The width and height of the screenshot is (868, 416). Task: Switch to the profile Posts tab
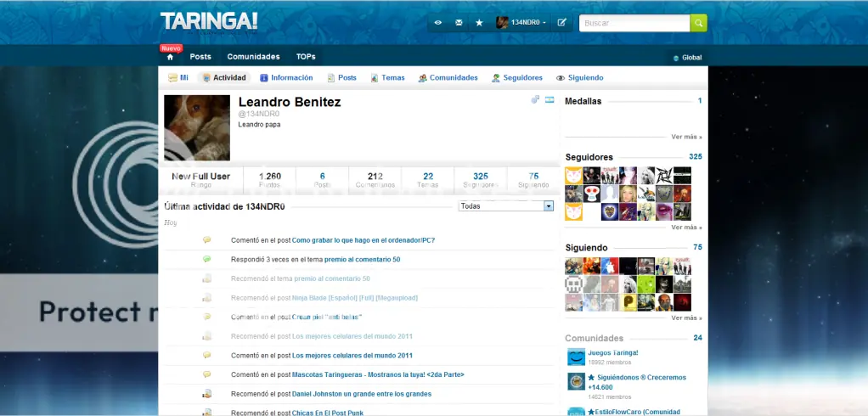(x=341, y=78)
